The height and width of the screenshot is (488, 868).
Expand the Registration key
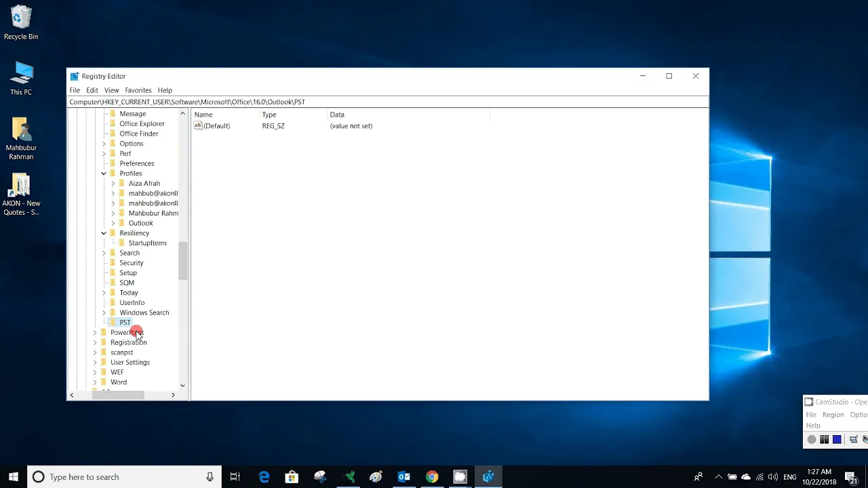pos(95,342)
